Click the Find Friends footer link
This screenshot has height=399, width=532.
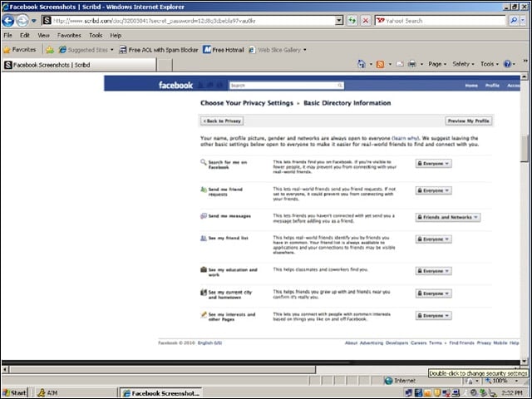point(461,343)
